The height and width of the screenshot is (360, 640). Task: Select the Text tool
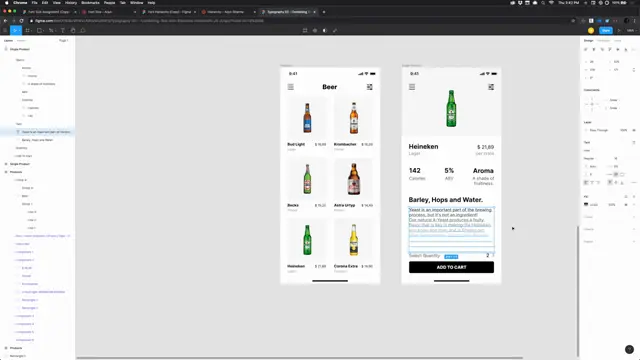[62, 30]
